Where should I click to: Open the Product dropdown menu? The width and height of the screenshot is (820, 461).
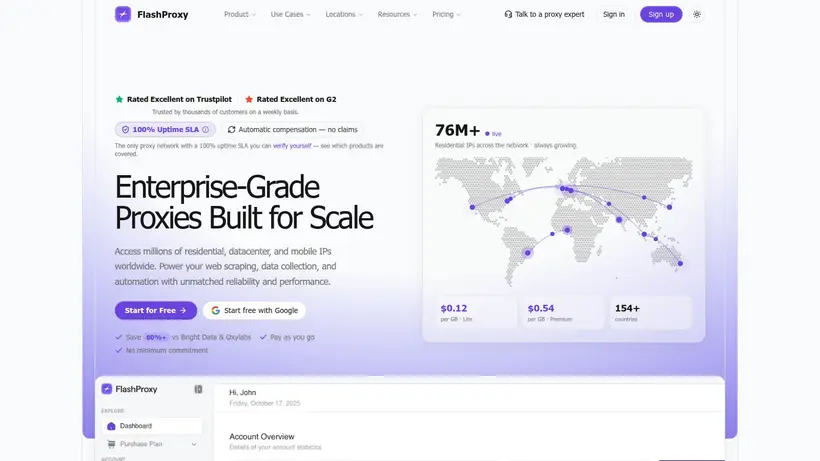point(240,15)
